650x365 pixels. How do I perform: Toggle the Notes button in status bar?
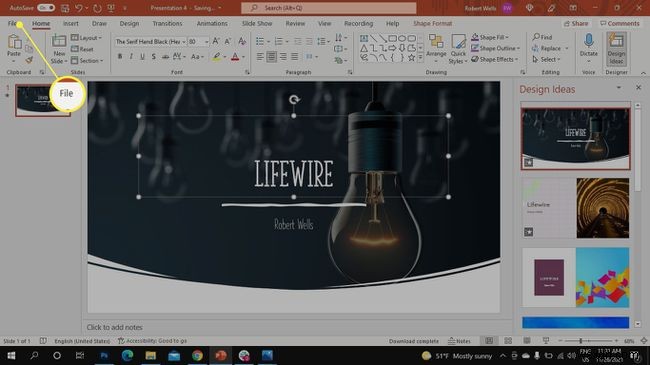point(459,341)
